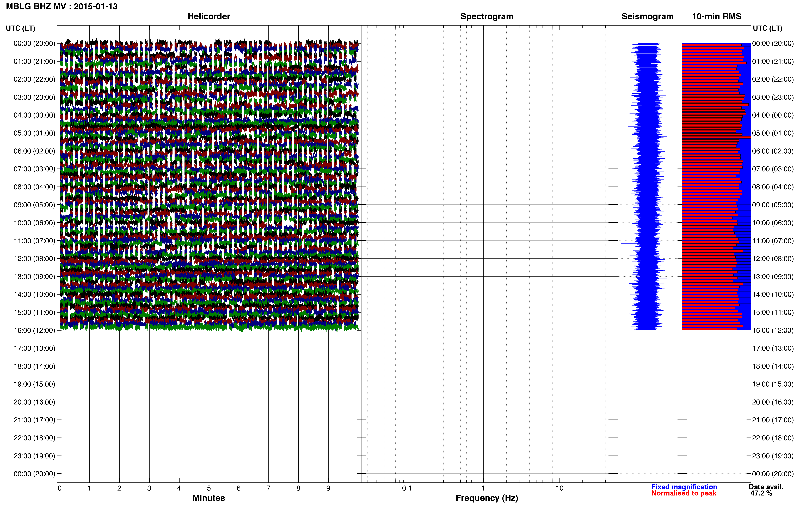Click the '4' tick on the Minutes axis

point(179,488)
